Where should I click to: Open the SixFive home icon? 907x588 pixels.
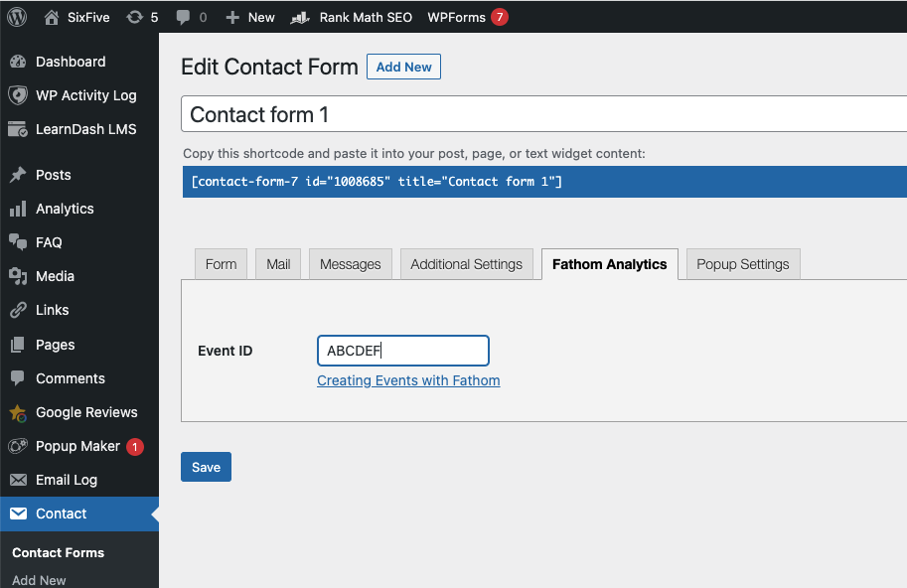coord(52,17)
